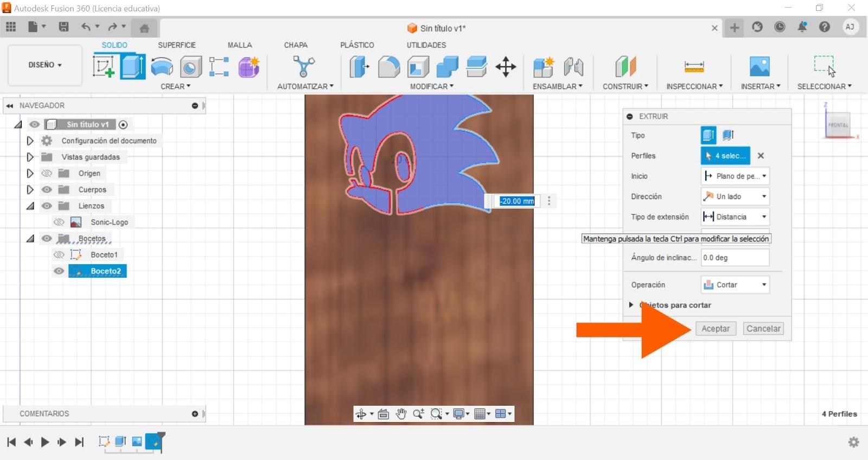This screenshot has height=460, width=868.
Task: Open the MODIFICAR menu
Action: [x=431, y=86]
